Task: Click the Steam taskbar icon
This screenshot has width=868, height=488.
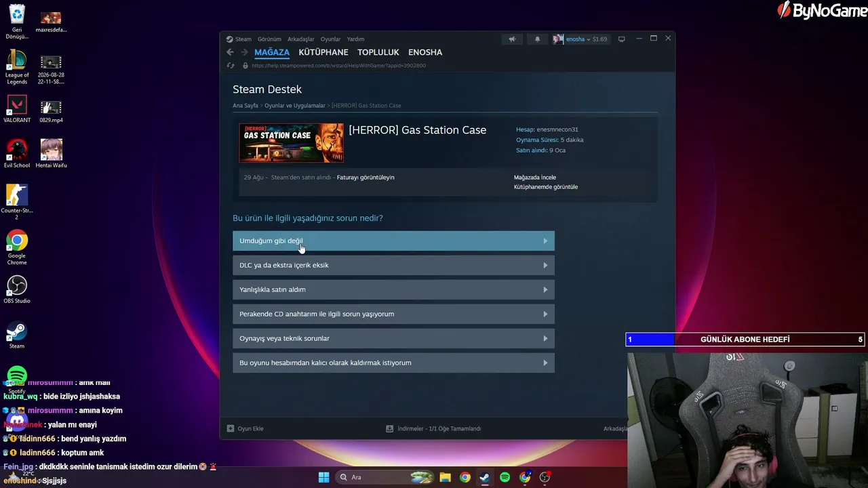Action: pos(485,477)
